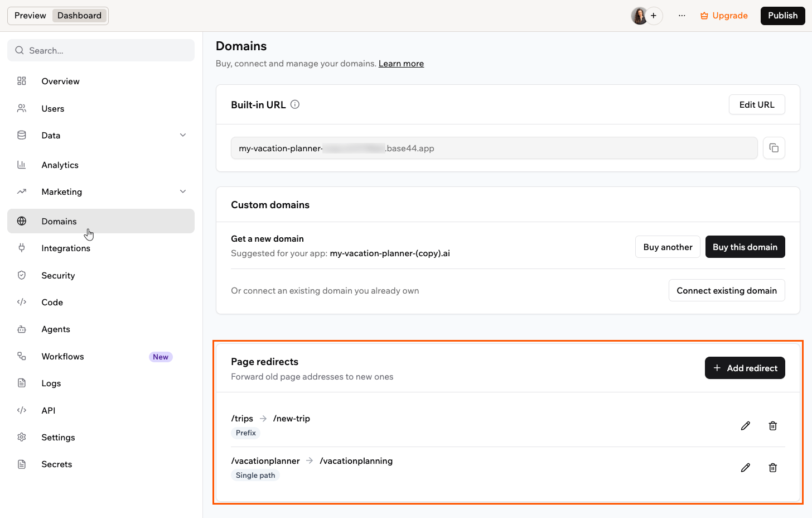The image size is (812, 518).
Task: Delete the /vacationplanner redirect with trash icon
Action: point(773,468)
